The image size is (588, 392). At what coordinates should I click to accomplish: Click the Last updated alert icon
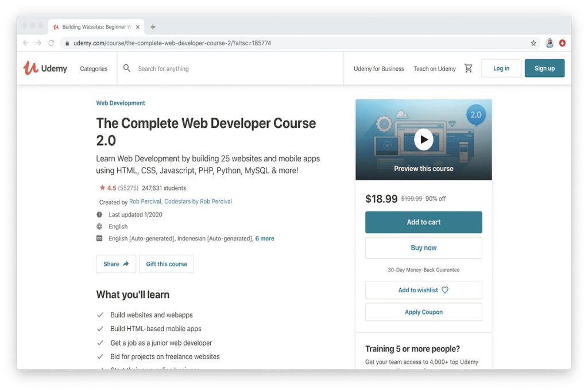click(99, 215)
